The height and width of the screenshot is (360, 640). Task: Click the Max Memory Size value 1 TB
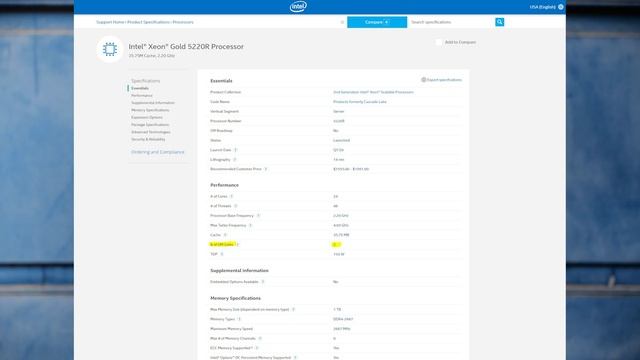click(337, 309)
